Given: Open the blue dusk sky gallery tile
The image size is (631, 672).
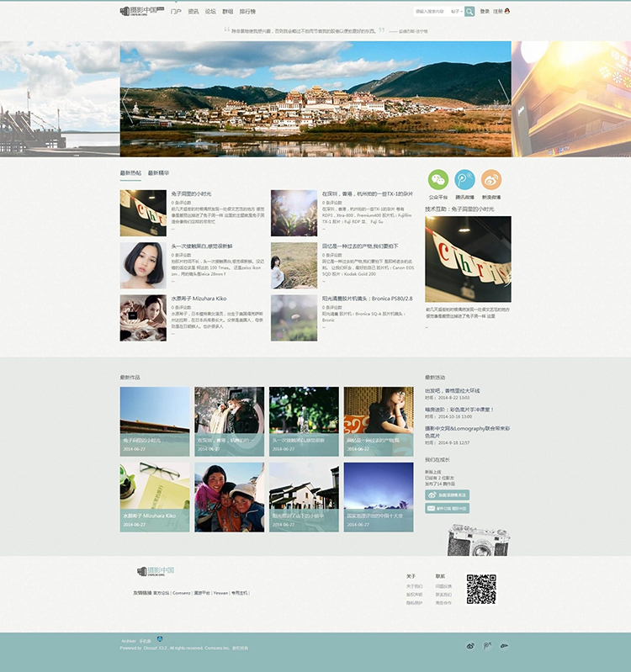Looking at the screenshot, I should tap(379, 497).
